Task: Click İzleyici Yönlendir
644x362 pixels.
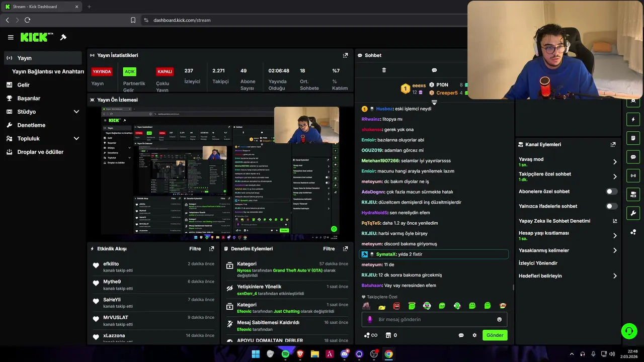Action: point(538,263)
